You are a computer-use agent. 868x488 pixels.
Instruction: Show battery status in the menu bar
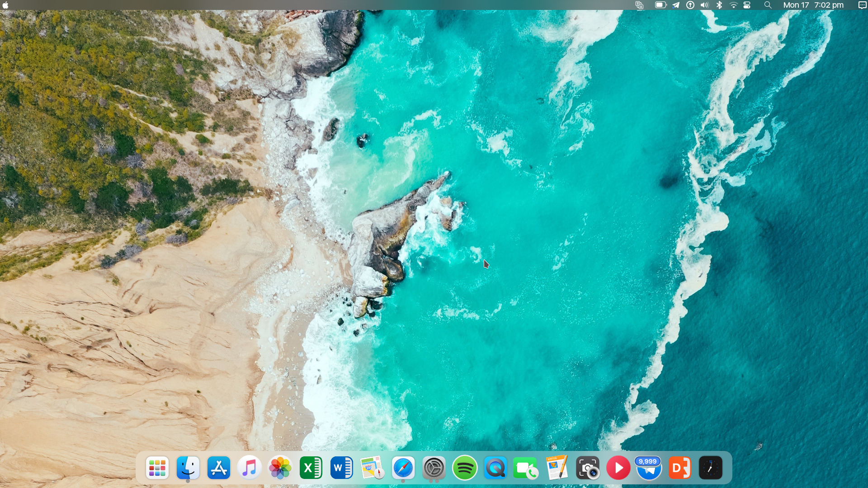tap(661, 5)
